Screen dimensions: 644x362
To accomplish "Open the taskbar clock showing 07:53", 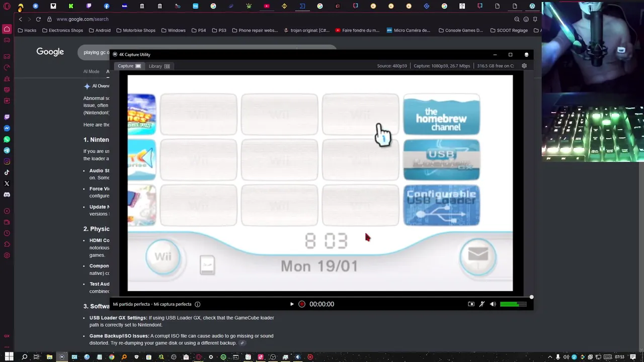I will pyautogui.click(x=619, y=357).
